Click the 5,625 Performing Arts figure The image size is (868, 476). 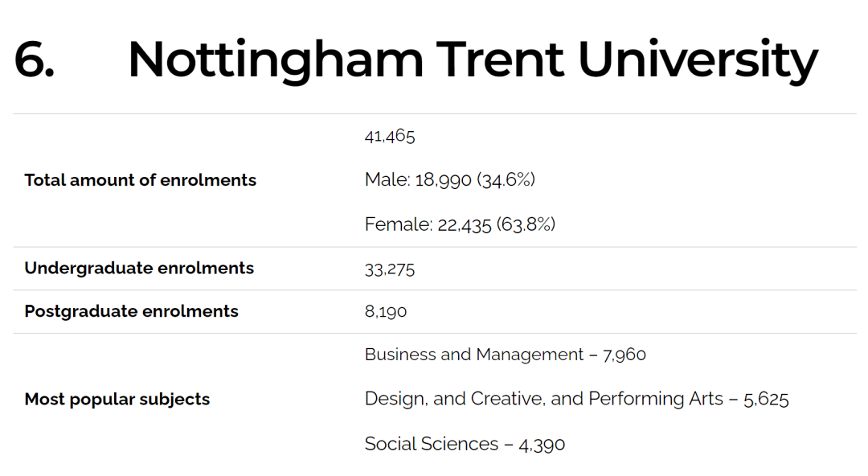point(766,400)
